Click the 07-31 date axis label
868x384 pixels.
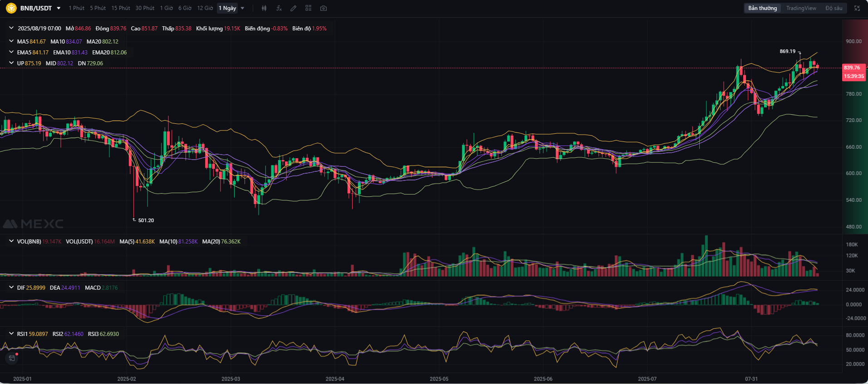[x=751, y=379]
